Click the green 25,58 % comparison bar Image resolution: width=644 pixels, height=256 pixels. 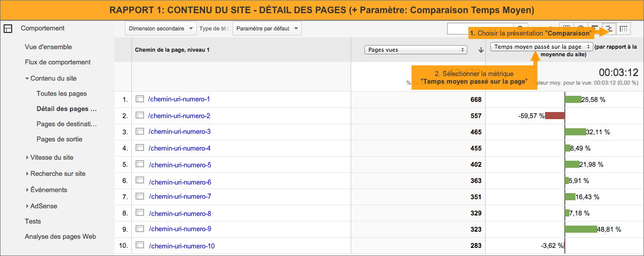pos(573,99)
